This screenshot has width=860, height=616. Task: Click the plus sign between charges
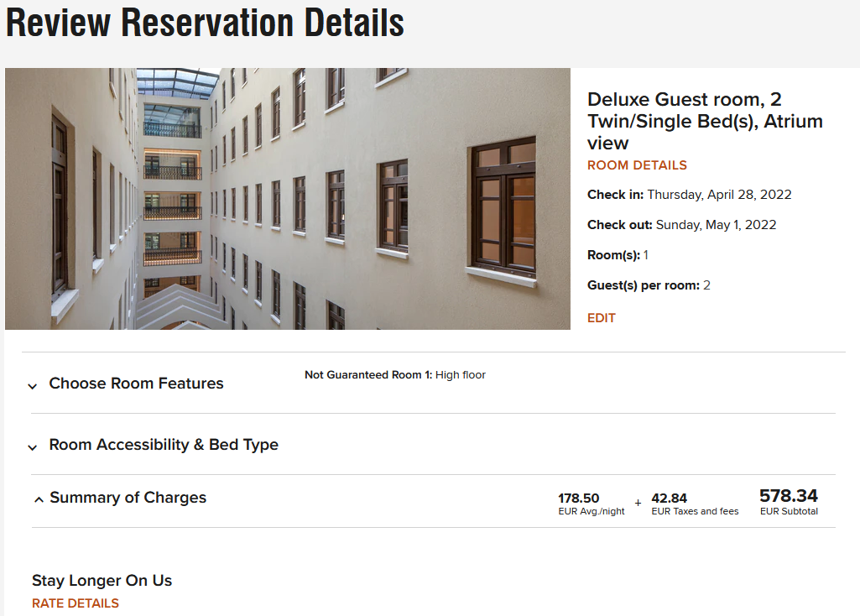pyautogui.click(x=638, y=503)
